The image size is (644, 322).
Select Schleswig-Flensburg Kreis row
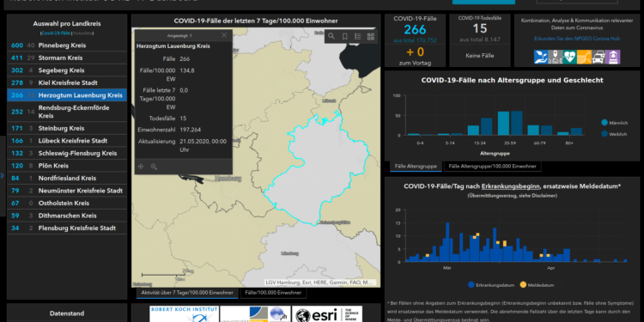point(67,153)
